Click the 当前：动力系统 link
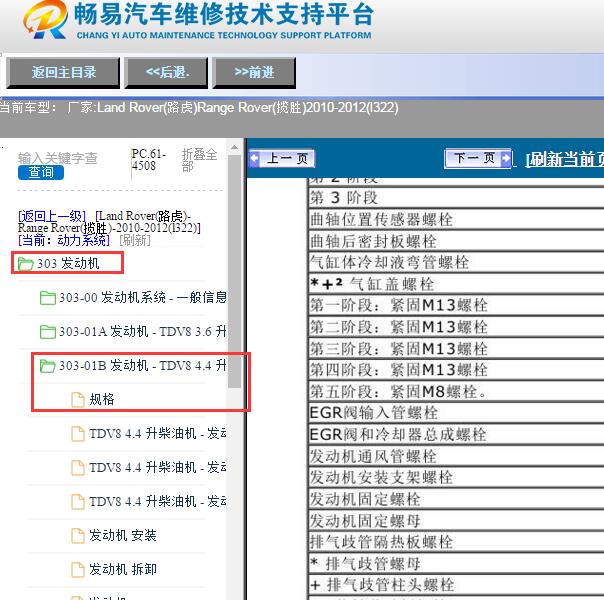 tap(64, 240)
